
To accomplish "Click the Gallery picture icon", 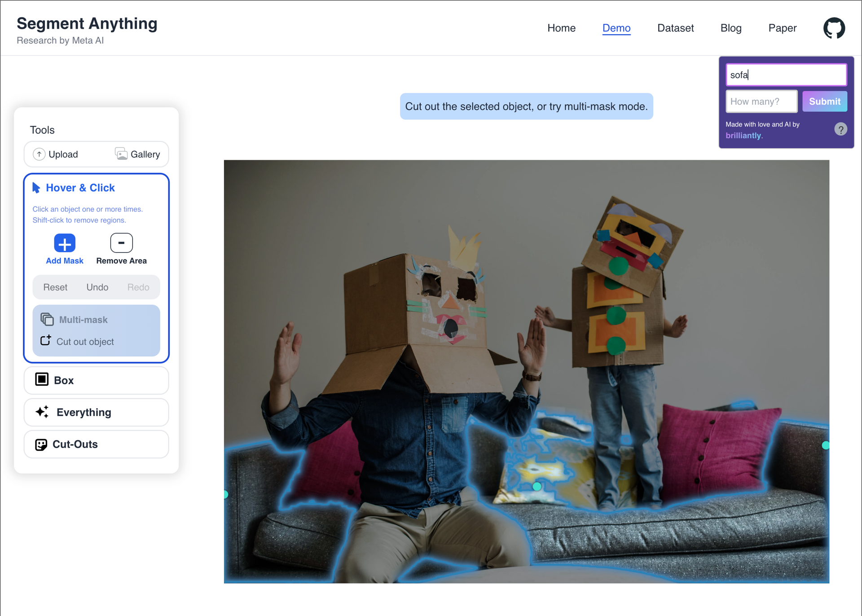I will [x=121, y=154].
